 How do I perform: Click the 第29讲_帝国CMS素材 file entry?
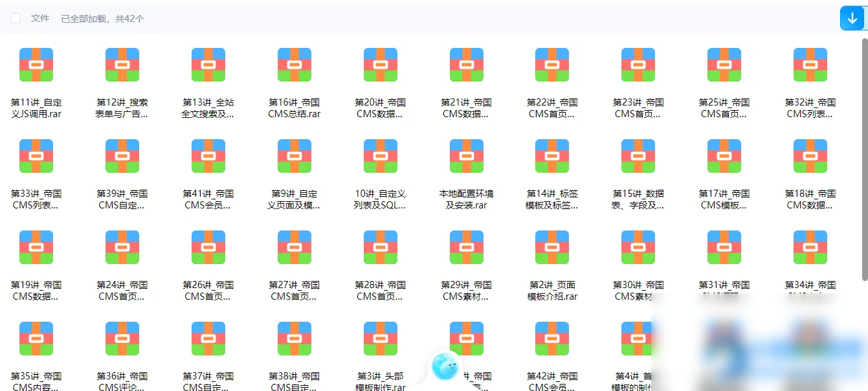pyautogui.click(x=466, y=247)
